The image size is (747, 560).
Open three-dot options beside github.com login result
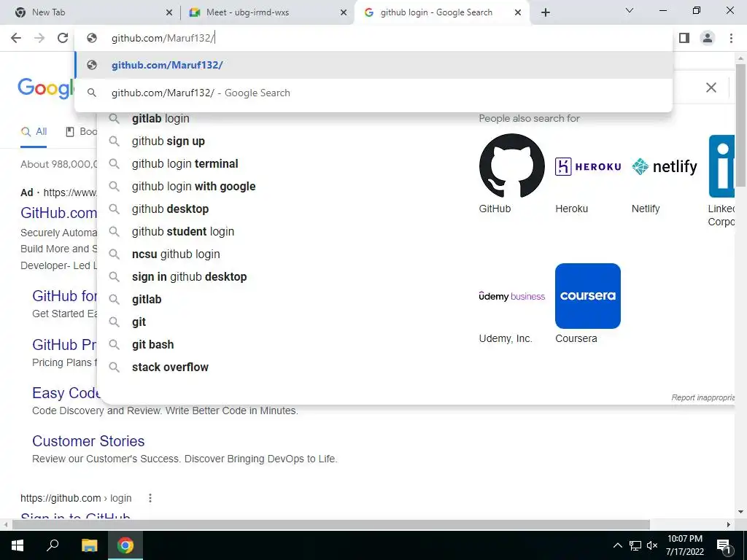pos(150,498)
